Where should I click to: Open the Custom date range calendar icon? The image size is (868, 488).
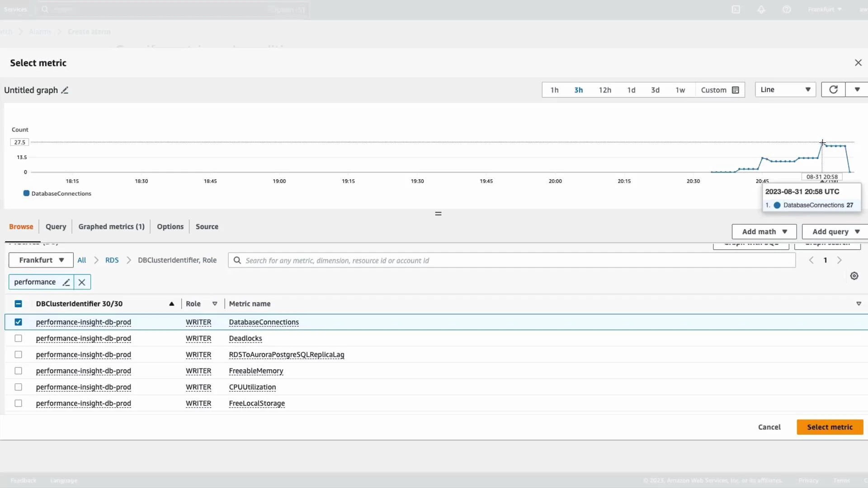pyautogui.click(x=736, y=89)
